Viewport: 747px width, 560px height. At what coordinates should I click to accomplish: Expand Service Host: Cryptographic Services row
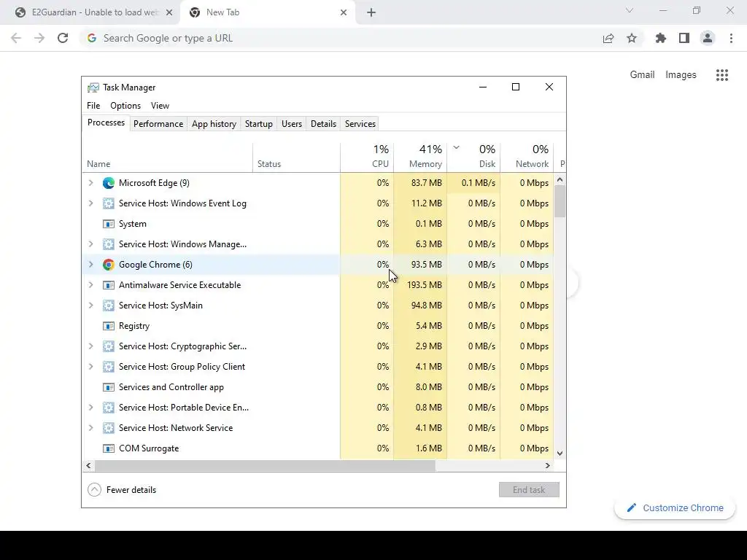[x=91, y=346]
